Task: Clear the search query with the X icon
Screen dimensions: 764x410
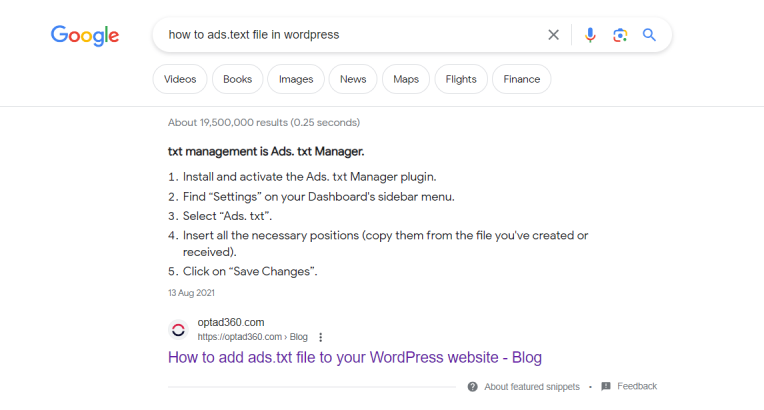Action: click(553, 35)
